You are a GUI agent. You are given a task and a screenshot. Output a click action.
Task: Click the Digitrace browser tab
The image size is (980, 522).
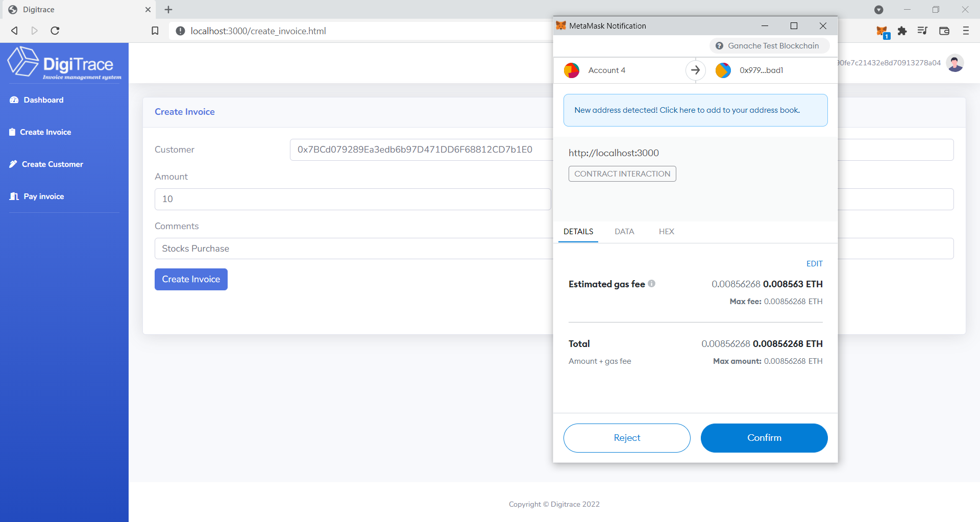click(x=79, y=10)
